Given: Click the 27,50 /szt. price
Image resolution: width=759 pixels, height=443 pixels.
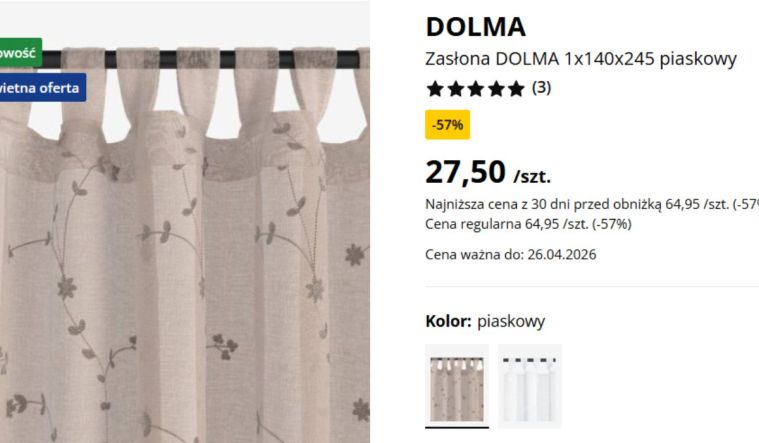Looking at the screenshot, I should tap(488, 172).
